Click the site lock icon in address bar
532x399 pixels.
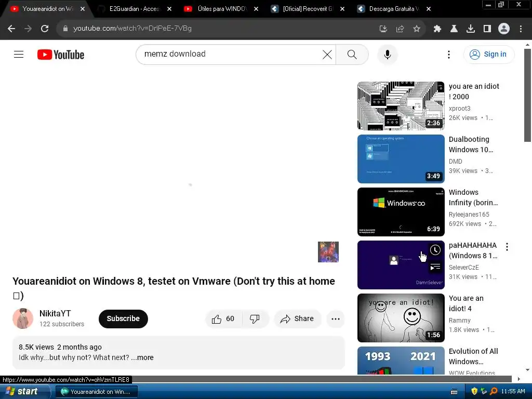click(x=65, y=29)
